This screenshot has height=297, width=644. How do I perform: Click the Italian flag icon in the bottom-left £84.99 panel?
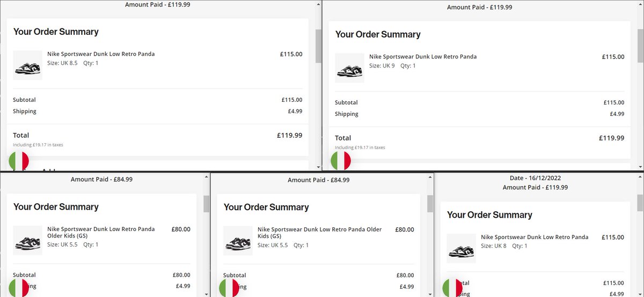19,288
